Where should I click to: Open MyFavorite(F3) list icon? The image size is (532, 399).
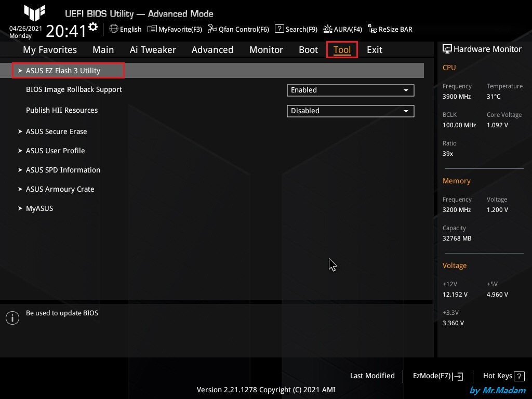152,29
